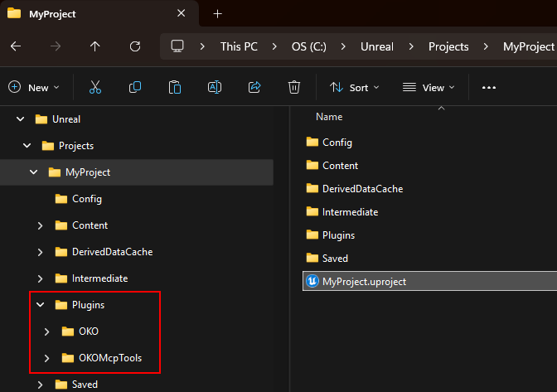Sort by the Name column header

(329, 117)
